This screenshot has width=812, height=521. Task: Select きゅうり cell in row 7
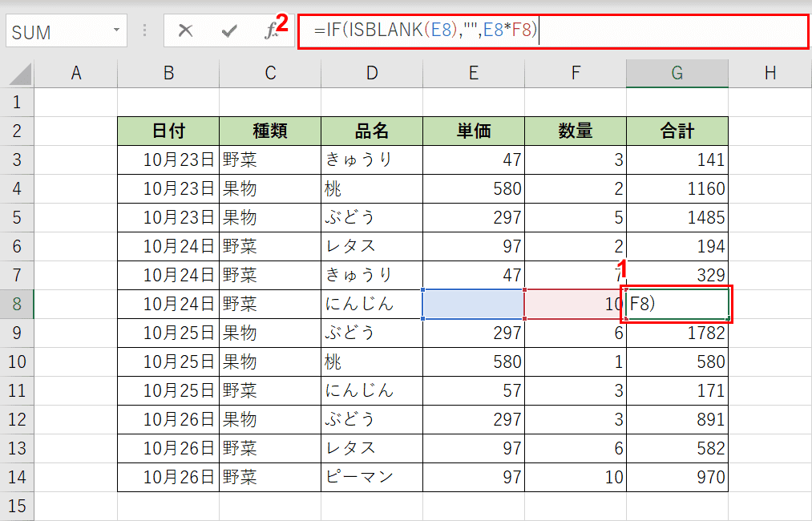pyautogui.click(x=372, y=275)
